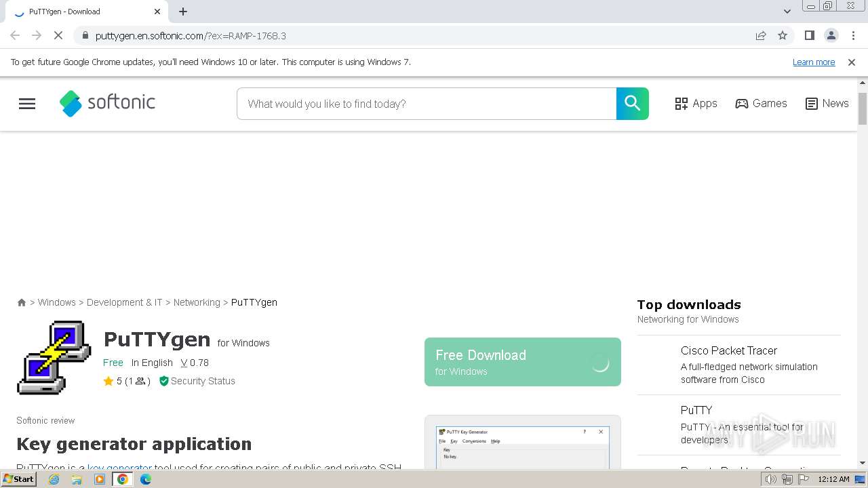Open File Explorer from the taskbar

77,479
